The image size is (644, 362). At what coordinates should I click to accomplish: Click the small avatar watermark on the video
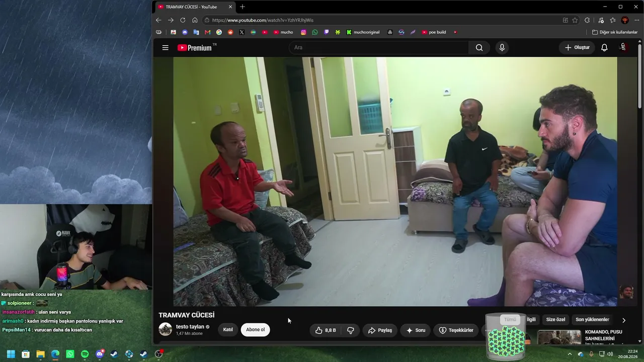coord(626,292)
